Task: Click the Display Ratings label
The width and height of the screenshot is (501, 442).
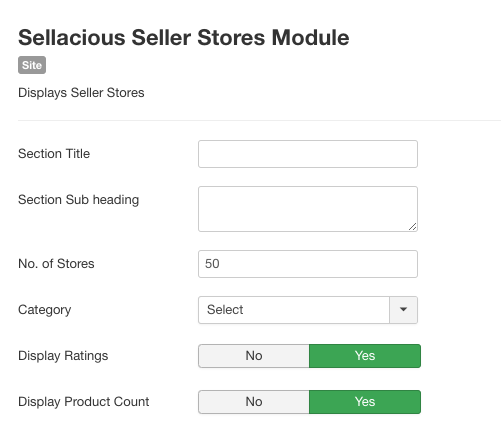Action: point(63,356)
